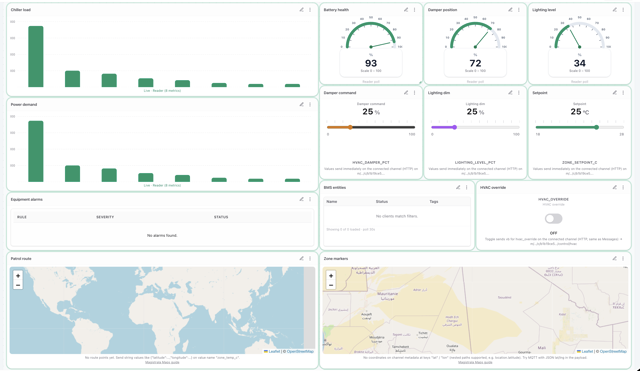
Task: Open OpenStreetMap link on Patrol route map
Action: pos(300,351)
